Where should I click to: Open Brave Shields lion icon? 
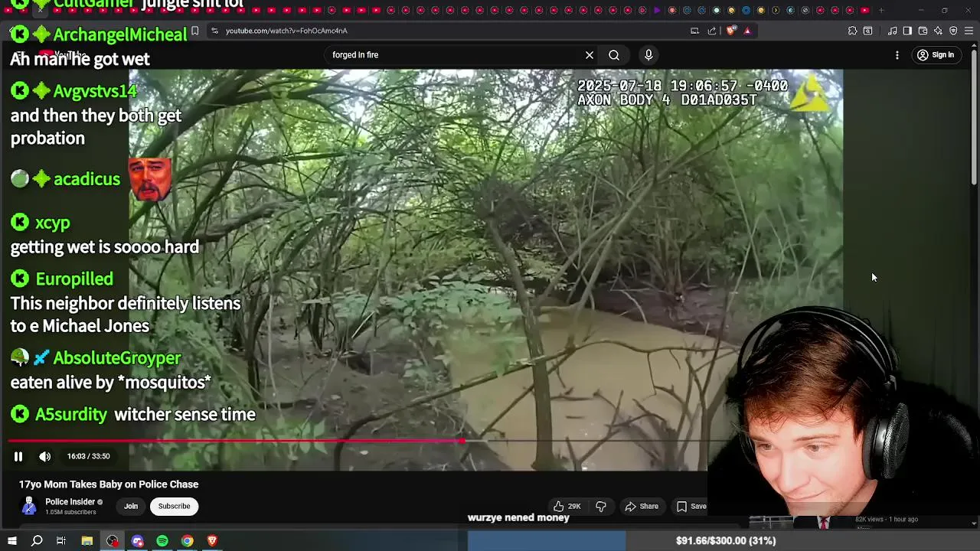pyautogui.click(x=731, y=31)
